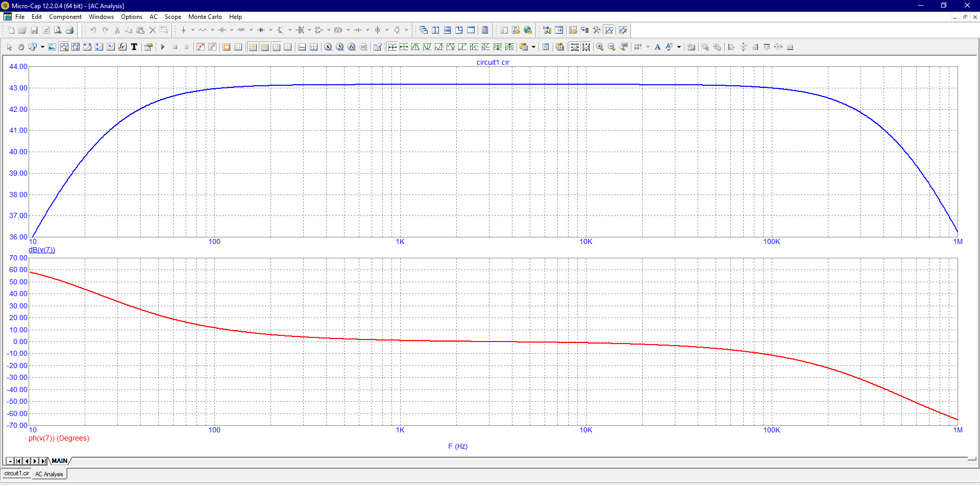Open the font color A dropdown arrow
Screen dimensions: 980x486
[679, 47]
